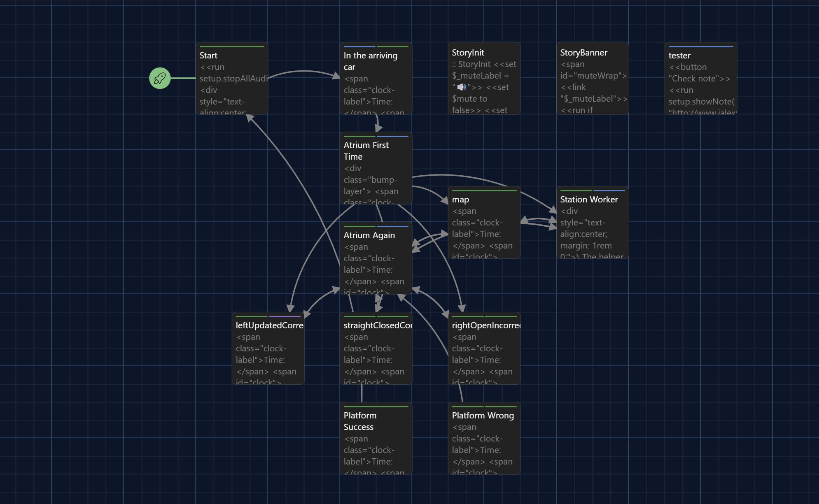Click the green tag stripe on map
Image resolution: width=819 pixels, height=504 pixels.
[484, 191]
